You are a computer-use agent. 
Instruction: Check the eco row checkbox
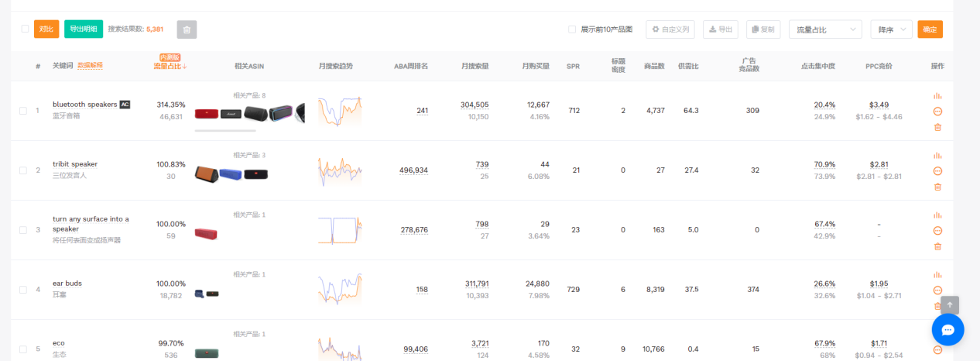coord(23,349)
